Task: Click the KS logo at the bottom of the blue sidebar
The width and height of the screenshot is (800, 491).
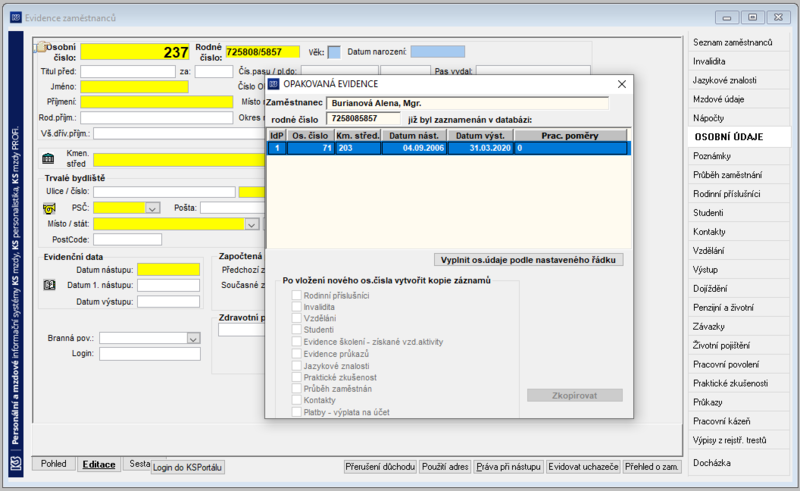Action: (16, 463)
